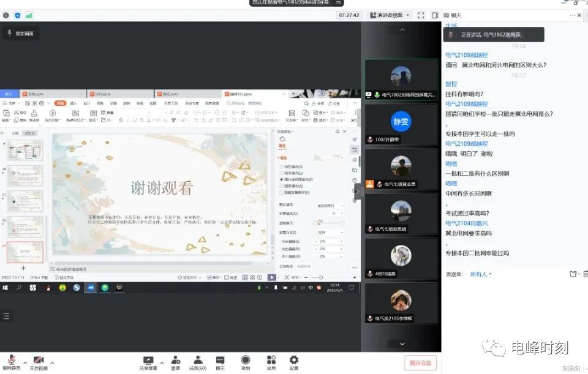588x374 pixels.
Task: Open send-to recipient dropdown in chat
Action: [480, 274]
